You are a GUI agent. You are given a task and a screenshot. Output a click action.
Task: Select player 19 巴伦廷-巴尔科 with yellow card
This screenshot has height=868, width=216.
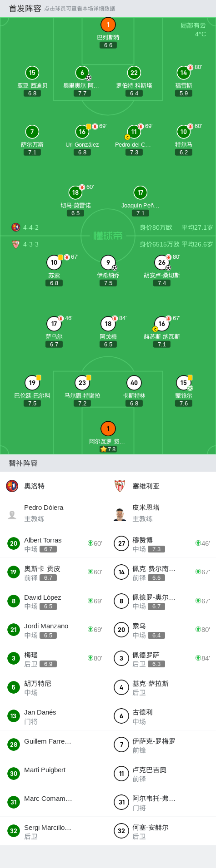pos(32,383)
